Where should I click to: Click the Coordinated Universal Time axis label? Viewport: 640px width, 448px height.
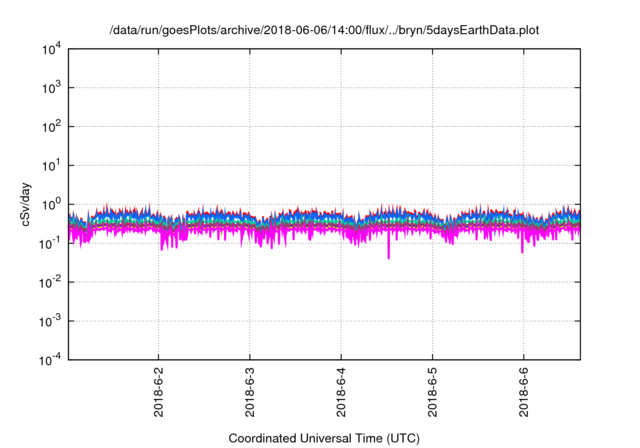coord(324,439)
